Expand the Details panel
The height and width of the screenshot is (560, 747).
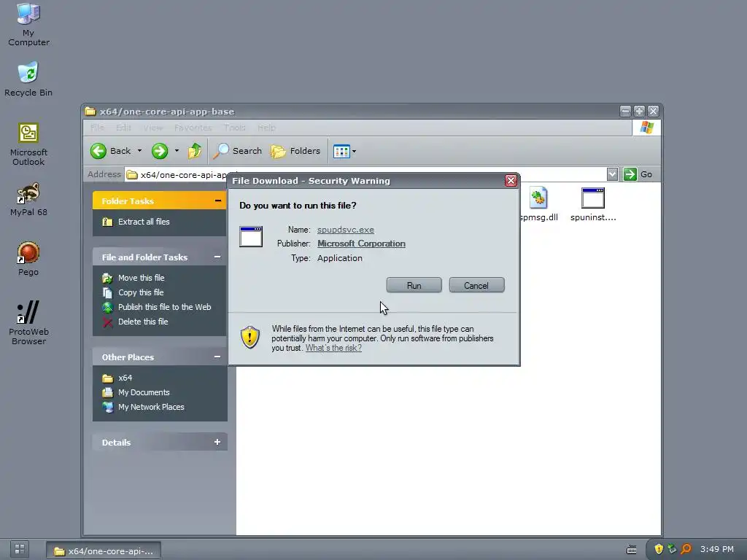point(217,443)
